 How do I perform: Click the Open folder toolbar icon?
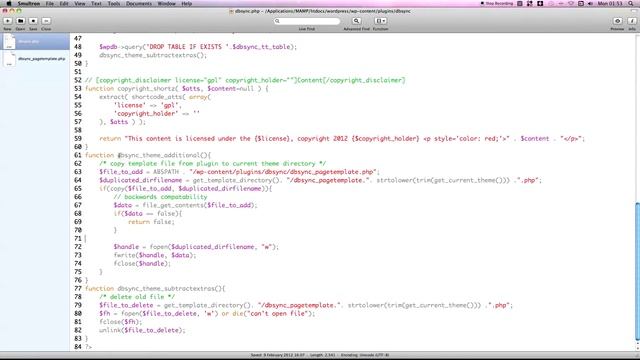[20, 21]
